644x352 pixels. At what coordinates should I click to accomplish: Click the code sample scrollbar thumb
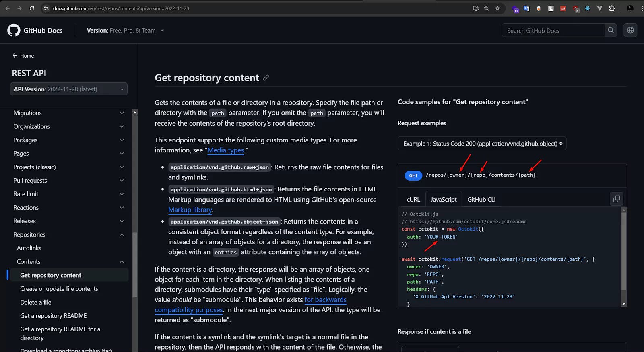click(624, 251)
